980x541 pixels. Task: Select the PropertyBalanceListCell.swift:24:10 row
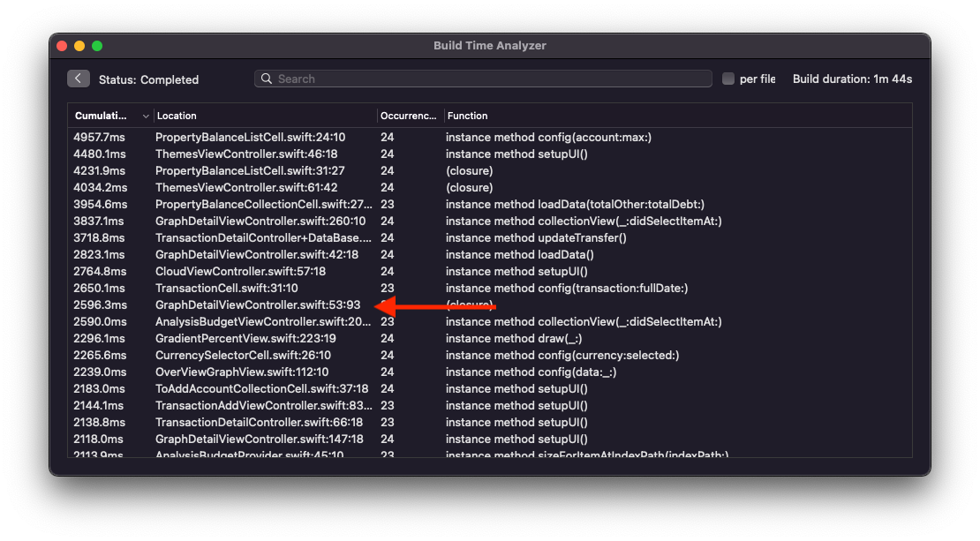click(489, 137)
